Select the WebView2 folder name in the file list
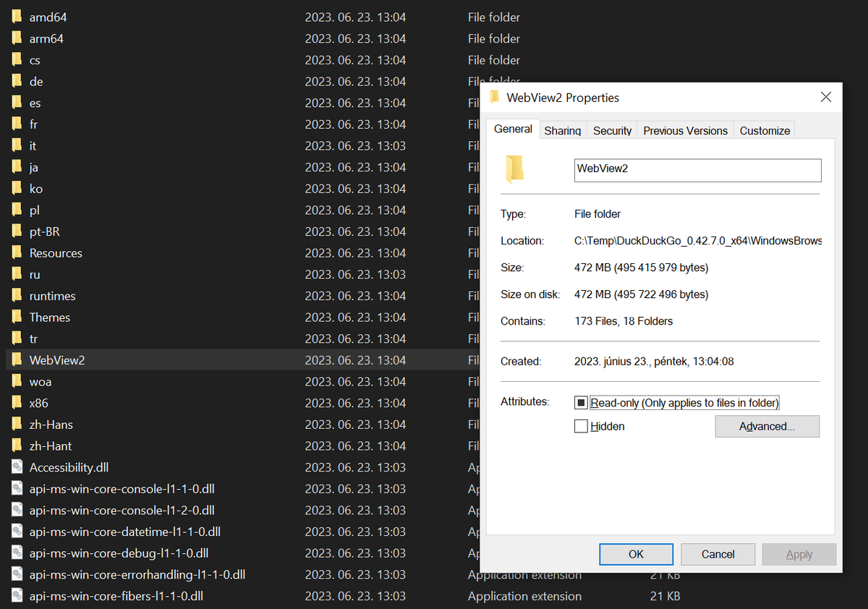Screen dimensions: 868x609 (57, 360)
